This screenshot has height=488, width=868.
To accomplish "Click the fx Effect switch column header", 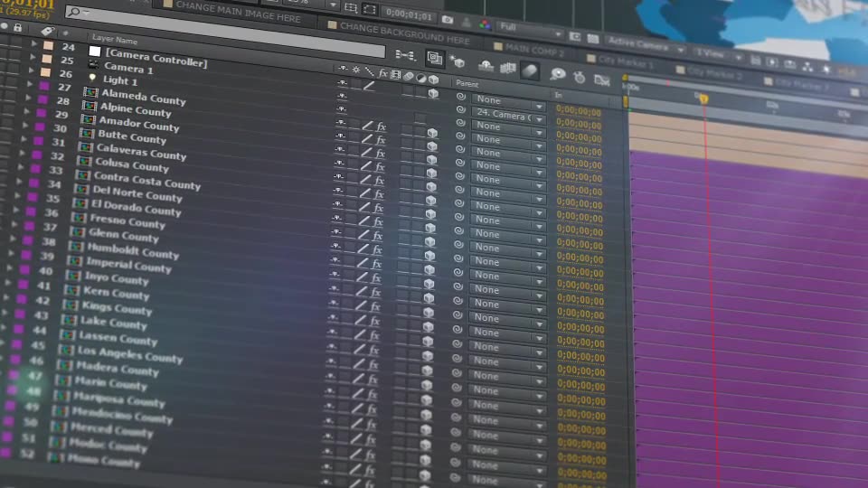I will (382, 72).
